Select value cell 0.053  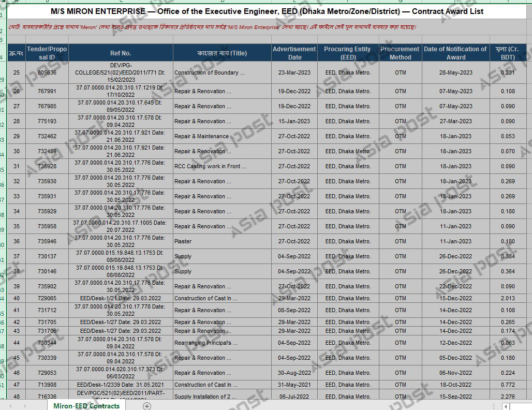[x=508, y=136]
